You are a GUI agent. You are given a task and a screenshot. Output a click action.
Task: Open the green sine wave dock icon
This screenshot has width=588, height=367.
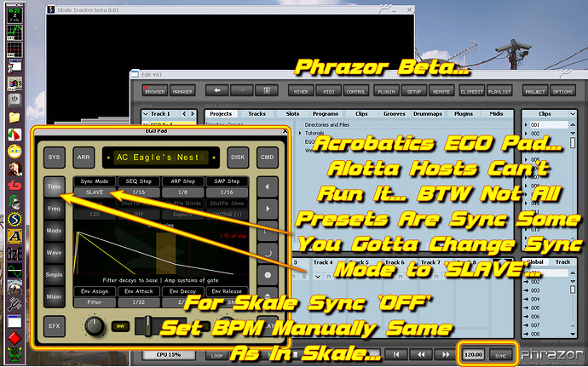[14, 270]
